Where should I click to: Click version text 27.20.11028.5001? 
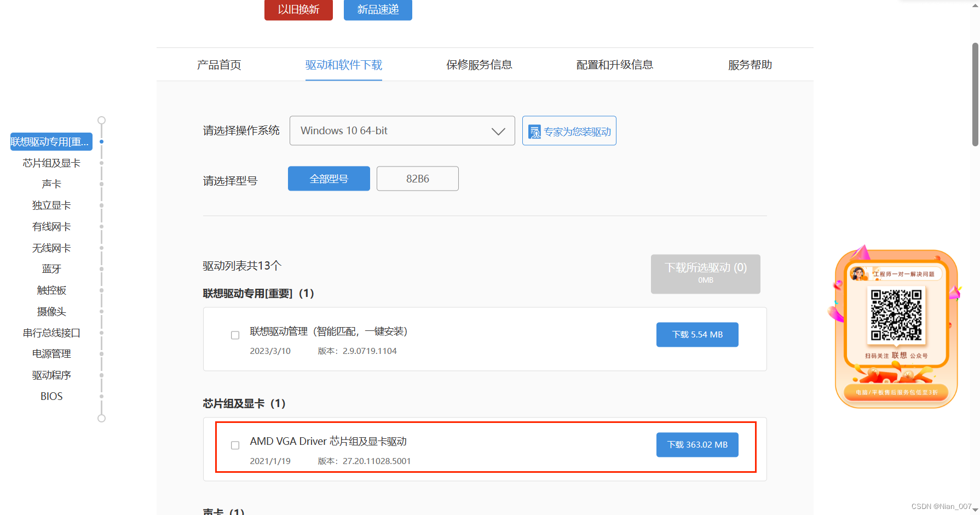coord(377,461)
